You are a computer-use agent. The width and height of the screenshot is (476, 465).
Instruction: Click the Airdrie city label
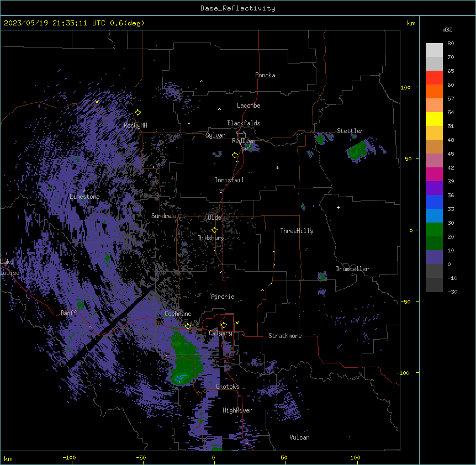pos(223,297)
